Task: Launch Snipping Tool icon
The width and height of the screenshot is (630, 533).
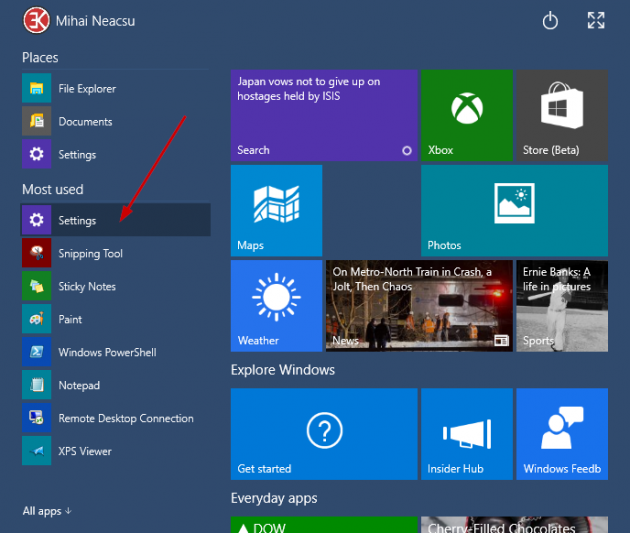Action: [x=37, y=253]
